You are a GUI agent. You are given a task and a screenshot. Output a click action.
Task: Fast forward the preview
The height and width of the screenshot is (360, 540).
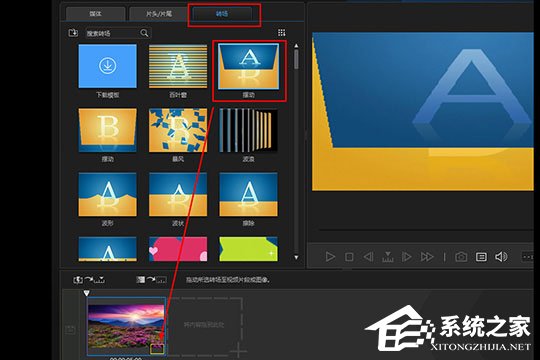click(427, 257)
